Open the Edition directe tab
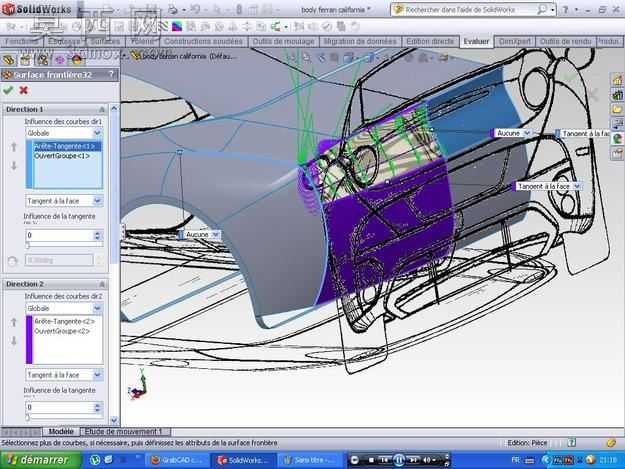Screen dimensions: 625x469 (x=430, y=41)
